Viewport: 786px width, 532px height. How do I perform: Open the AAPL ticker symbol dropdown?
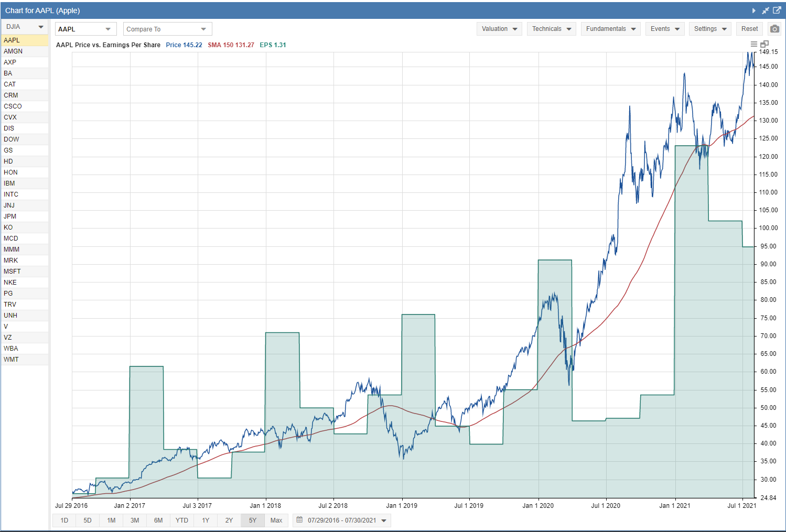[x=85, y=29]
